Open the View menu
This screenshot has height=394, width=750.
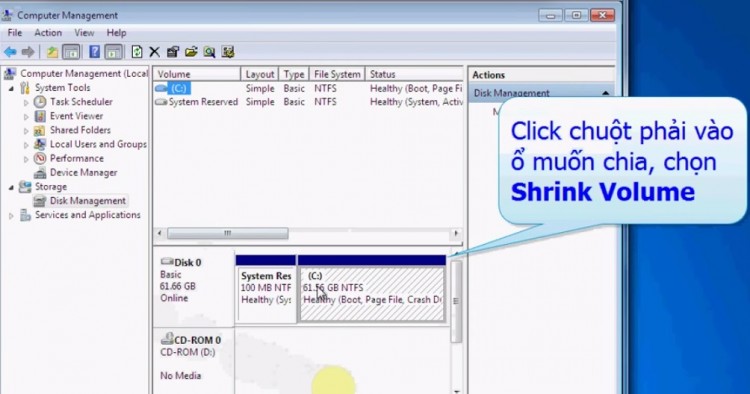(84, 33)
